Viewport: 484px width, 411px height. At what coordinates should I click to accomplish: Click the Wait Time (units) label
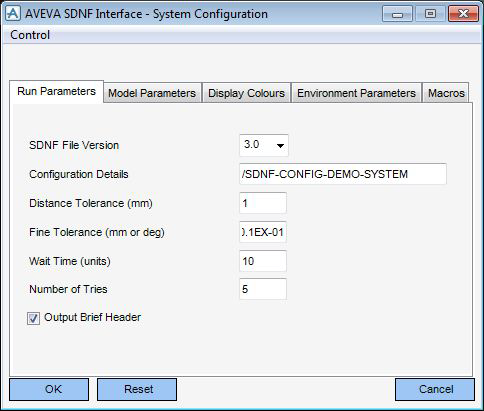click(70, 261)
